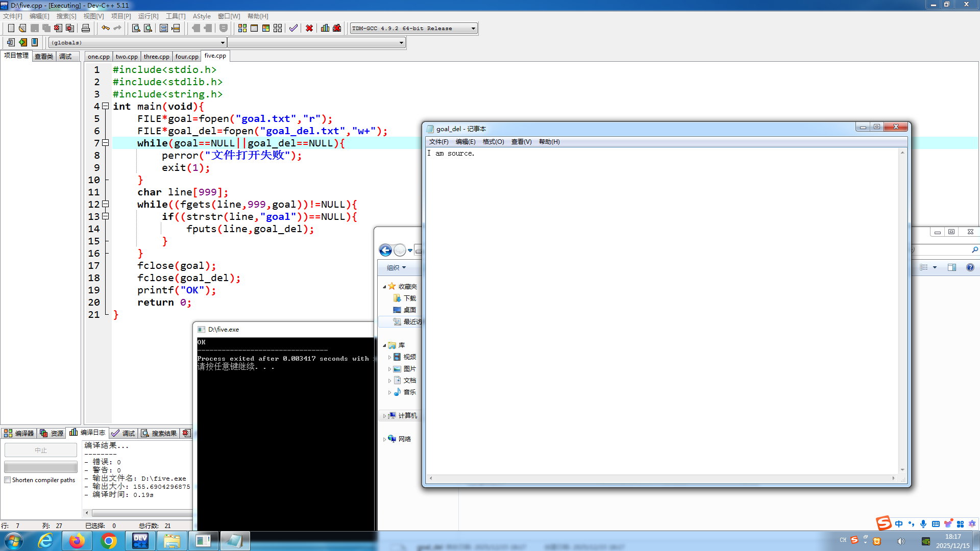This screenshot has height=551, width=980.
Task: Open the 运行[R] menu
Action: [148, 16]
